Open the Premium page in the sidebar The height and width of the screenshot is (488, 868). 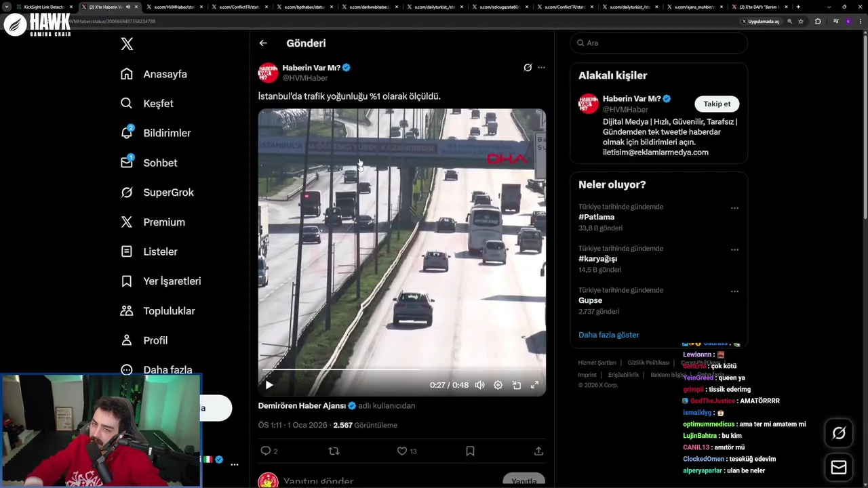153,222
